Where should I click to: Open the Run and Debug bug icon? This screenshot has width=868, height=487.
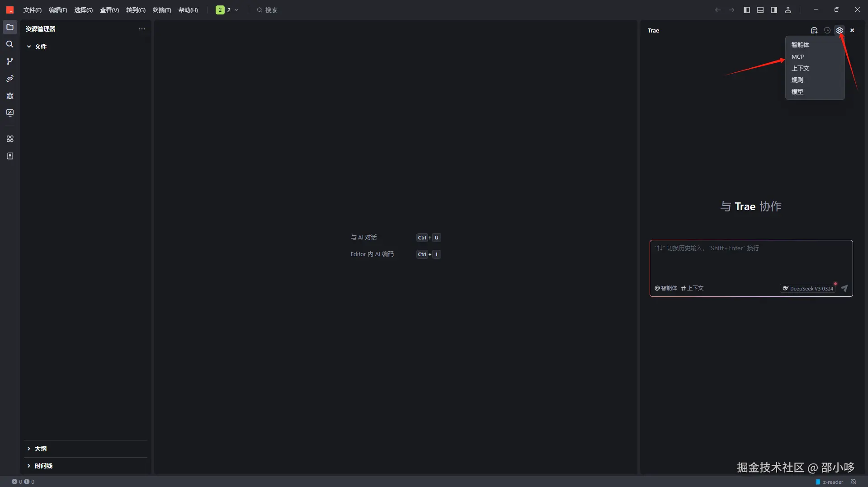click(x=9, y=96)
